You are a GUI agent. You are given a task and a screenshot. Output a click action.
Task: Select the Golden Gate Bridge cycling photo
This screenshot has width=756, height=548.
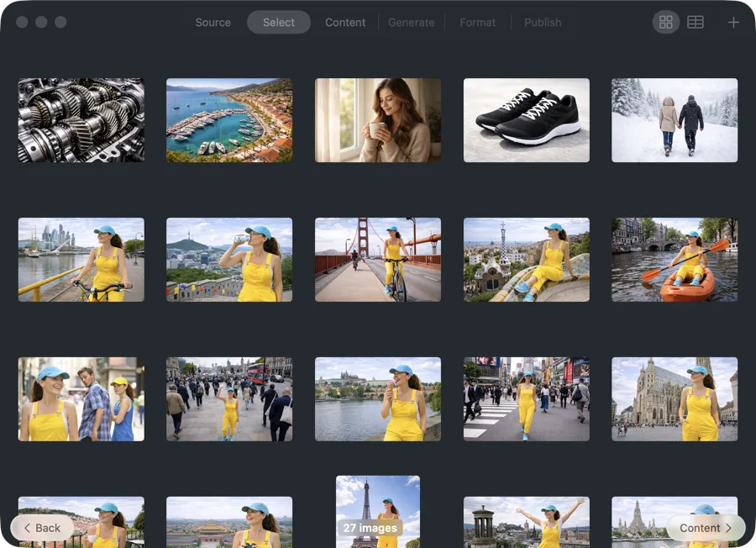(x=378, y=260)
